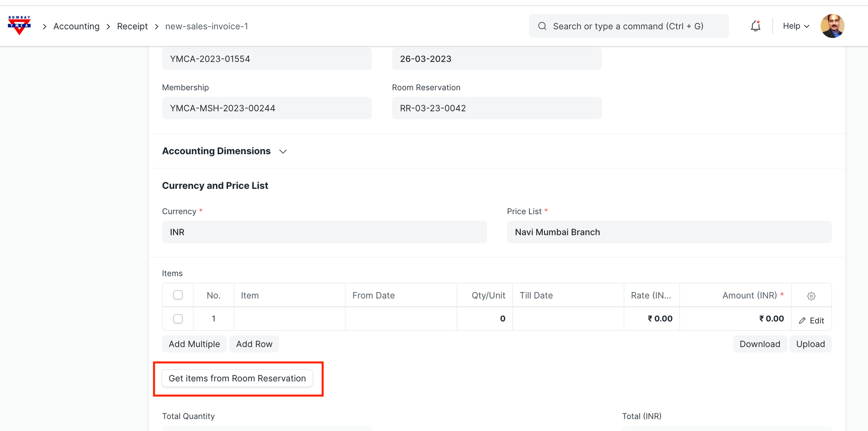Open the Price List field
Viewport: 868px width, 431px height.
[669, 232]
